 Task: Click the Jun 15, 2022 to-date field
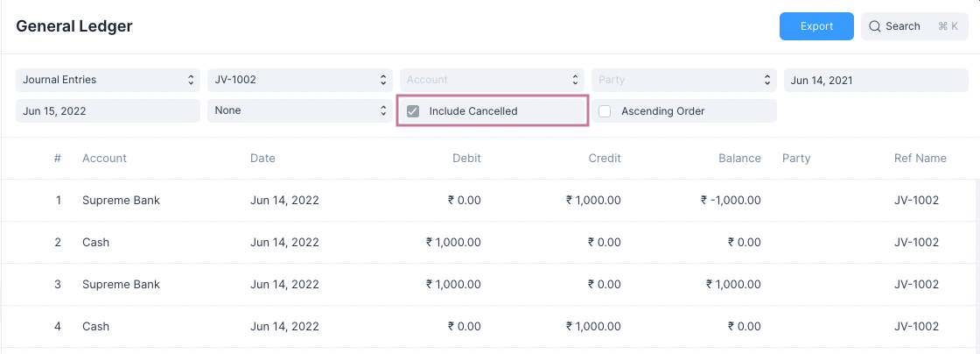coord(108,111)
